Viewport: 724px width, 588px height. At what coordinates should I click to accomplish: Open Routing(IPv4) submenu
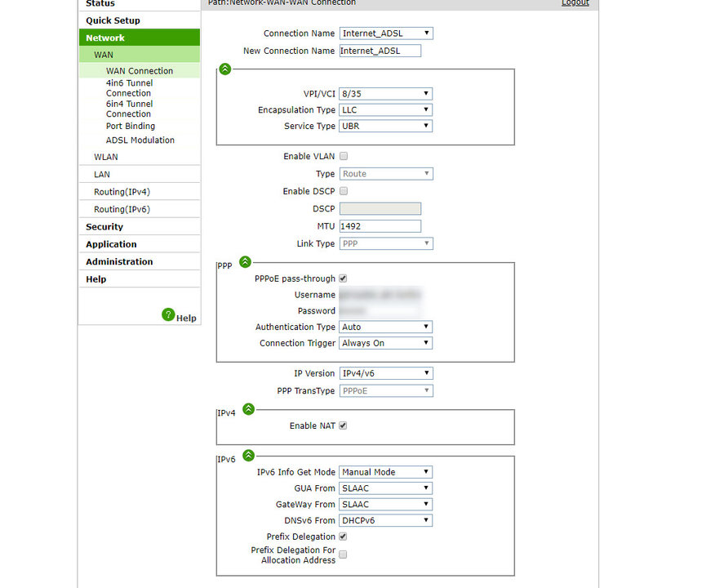click(x=140, y=192)
